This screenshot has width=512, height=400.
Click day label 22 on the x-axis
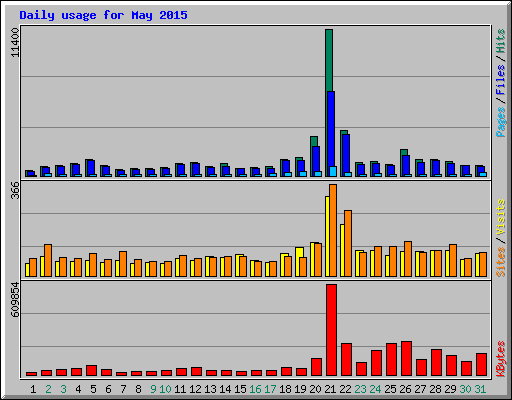(345, 389)
